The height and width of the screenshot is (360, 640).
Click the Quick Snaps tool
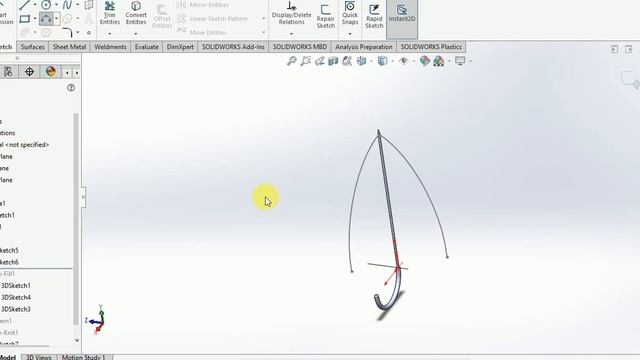pyautogui.click(x=350, y=13)
